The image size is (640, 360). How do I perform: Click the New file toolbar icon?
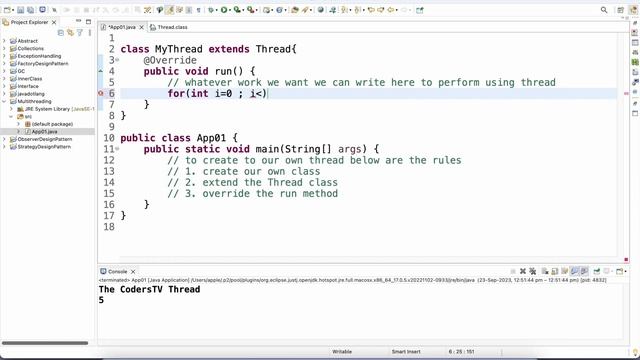pos(7,10)
